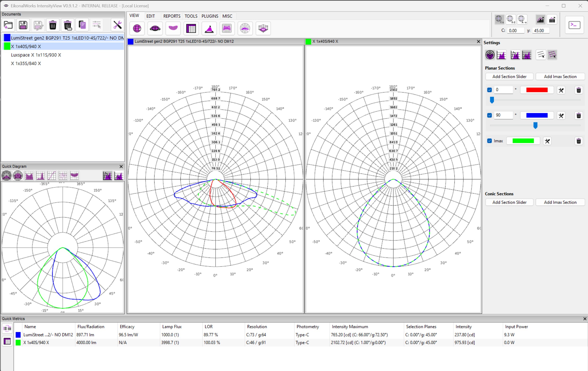The width and height of the screenshot is (588, 371).
Task: Click the chart with curve overlay icon in Settings
Action: point(515,55)
